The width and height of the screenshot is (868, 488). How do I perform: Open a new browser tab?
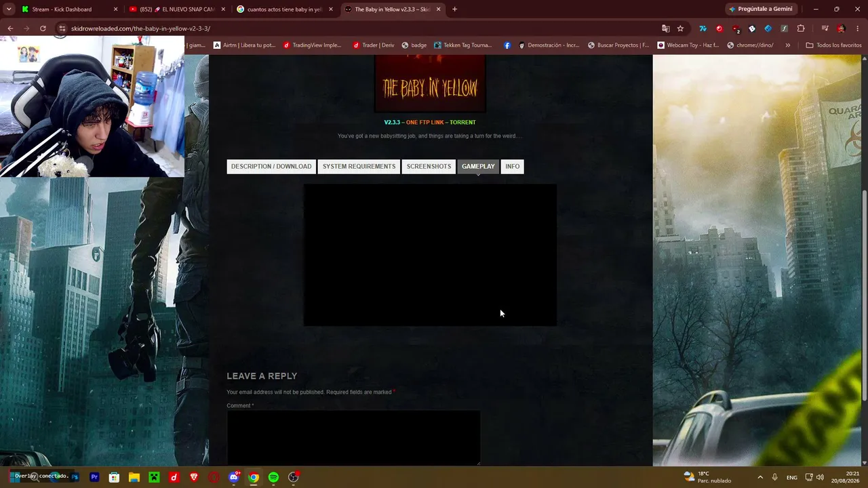tap(454, 9)
